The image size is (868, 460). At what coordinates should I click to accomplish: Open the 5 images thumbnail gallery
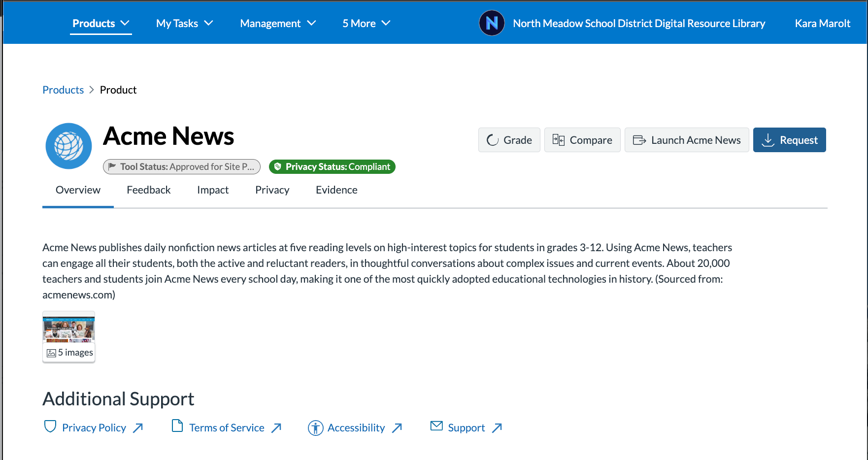click(x=69, y=337)
